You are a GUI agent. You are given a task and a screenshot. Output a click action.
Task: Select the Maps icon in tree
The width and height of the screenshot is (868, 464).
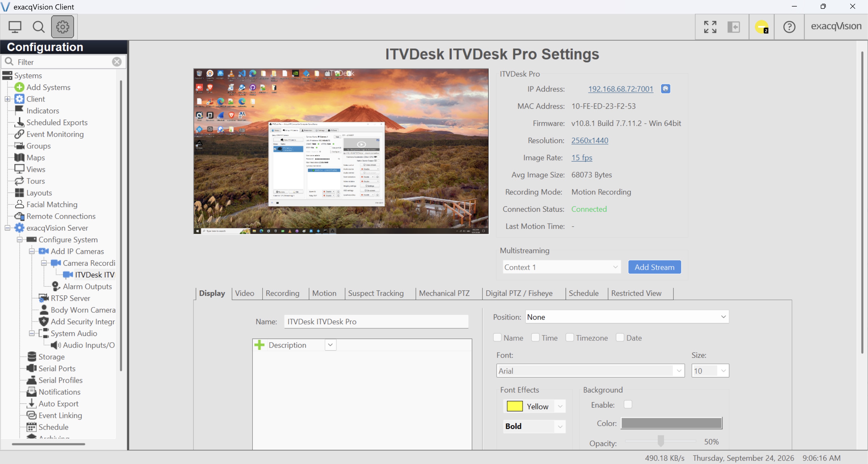click(x=19, y=157)
